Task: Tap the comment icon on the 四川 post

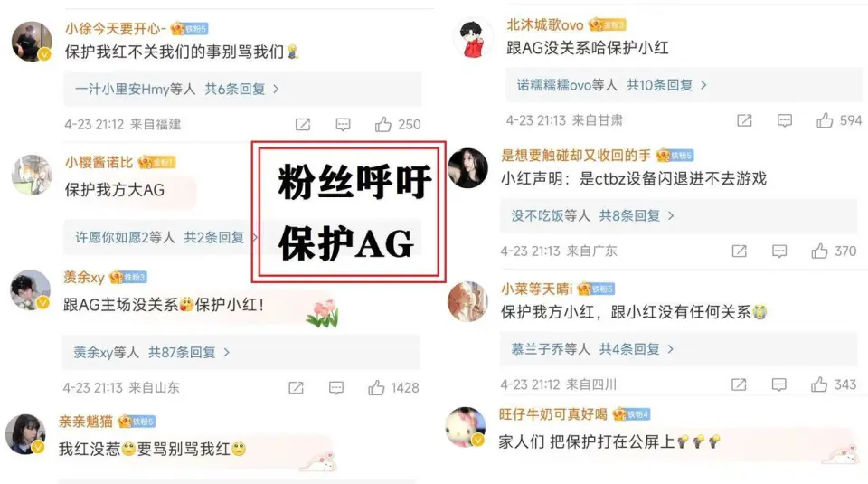Action: [779, 384]
